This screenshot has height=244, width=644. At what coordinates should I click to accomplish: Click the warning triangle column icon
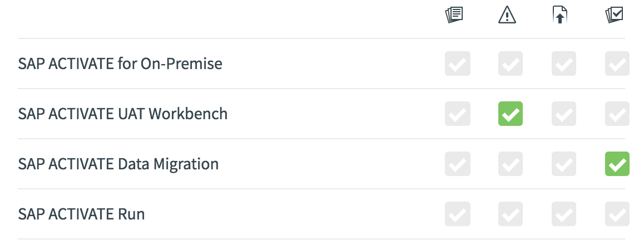507,15
